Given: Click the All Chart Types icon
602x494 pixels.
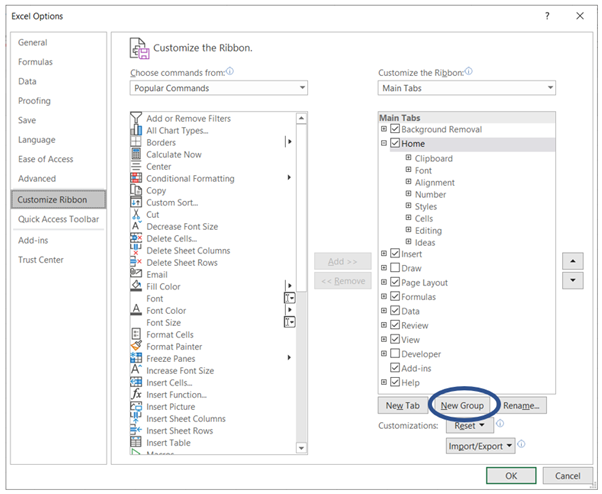Looking at the screenshot, I should tap(136, 130).
